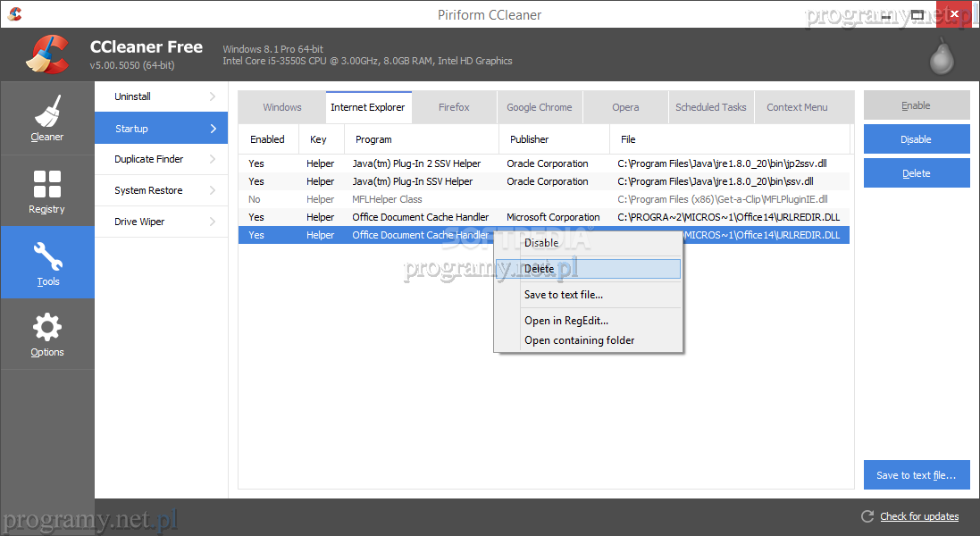Open the Cleaner section broom icon
Viewport: 980px width, 536px height.
click(x=46, y=112)
